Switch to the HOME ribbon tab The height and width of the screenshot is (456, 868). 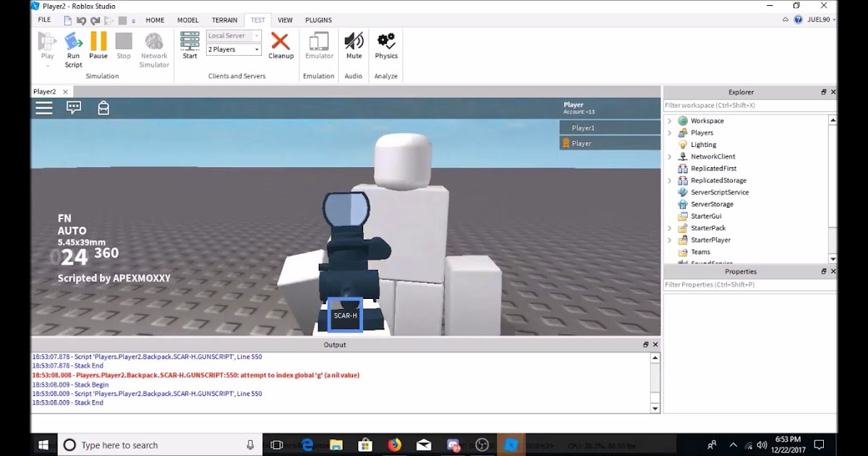(155, 20)
